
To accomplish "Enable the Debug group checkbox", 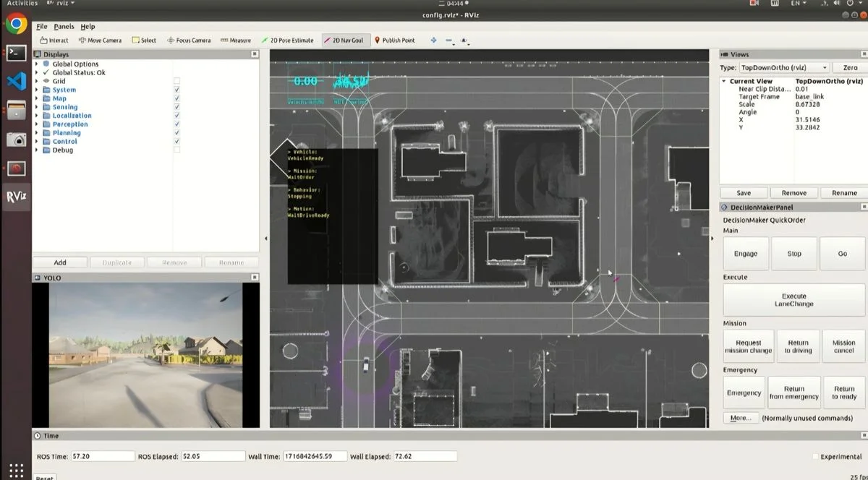I will coord(177,150).
